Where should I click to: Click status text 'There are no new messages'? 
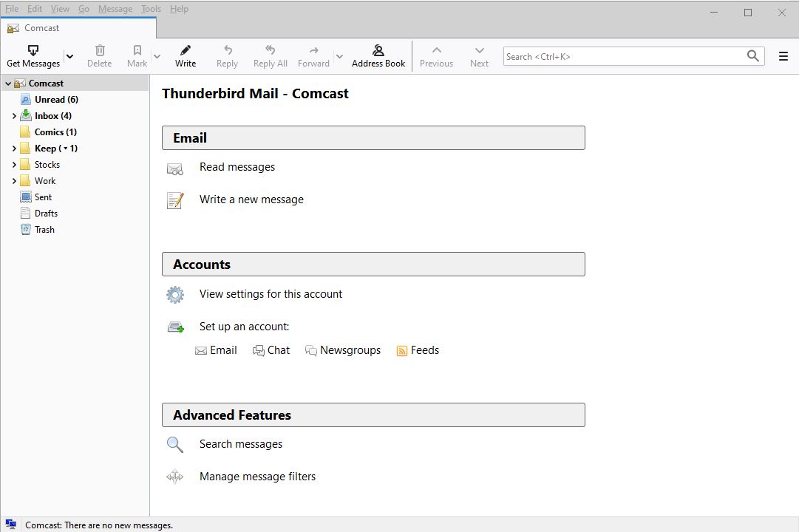(119, 525)
